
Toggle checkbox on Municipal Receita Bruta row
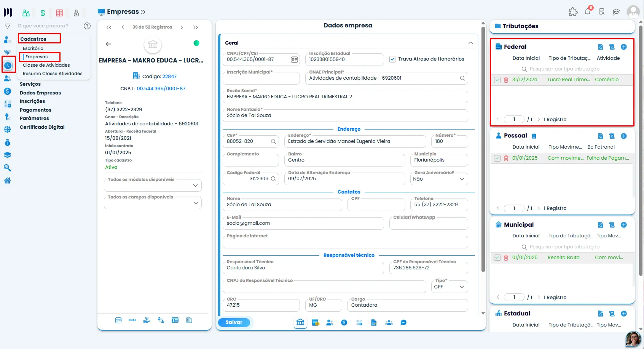497,258
